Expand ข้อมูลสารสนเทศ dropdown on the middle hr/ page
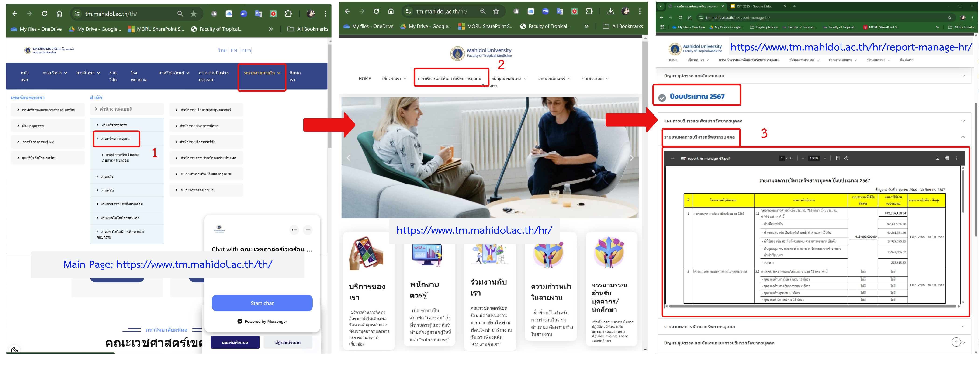 pyautogui.click(x=509, y=79)
